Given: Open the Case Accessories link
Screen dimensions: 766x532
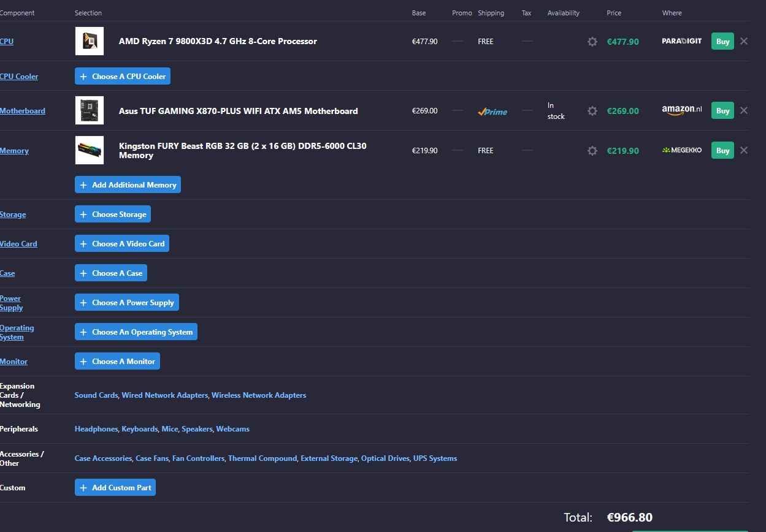Looking at the screenshot, I should point(103,458).
